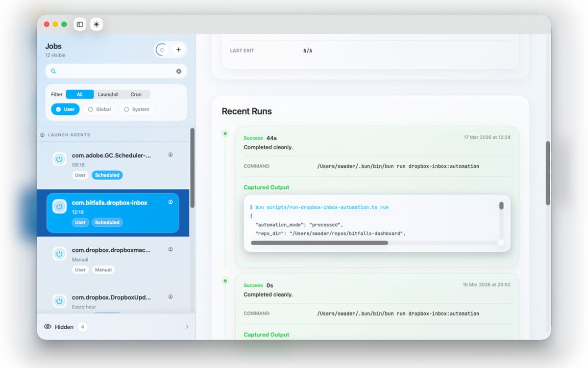
Task: Click power icon for com.dropbox.DropboxUpd job
Action: (x=59, y=301)
